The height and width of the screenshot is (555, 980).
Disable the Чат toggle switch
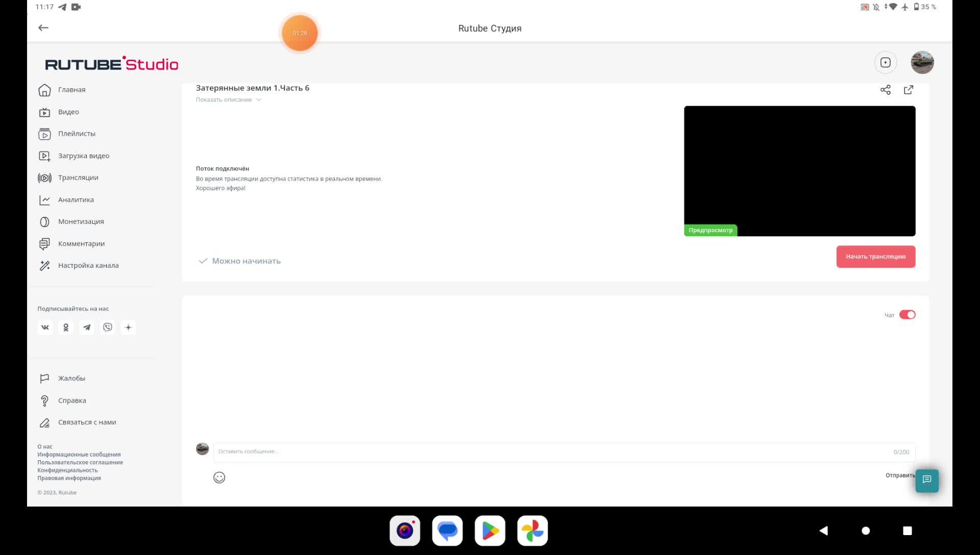(907, 315)
